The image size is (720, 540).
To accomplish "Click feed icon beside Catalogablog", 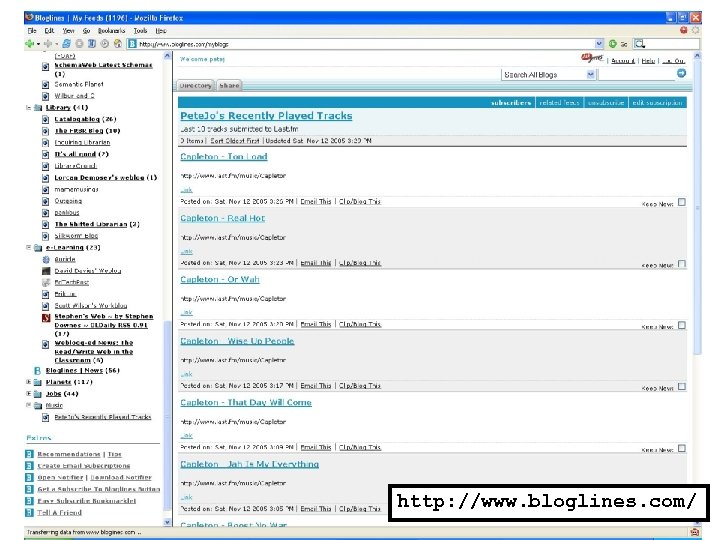I will click(x=45, y=119).
